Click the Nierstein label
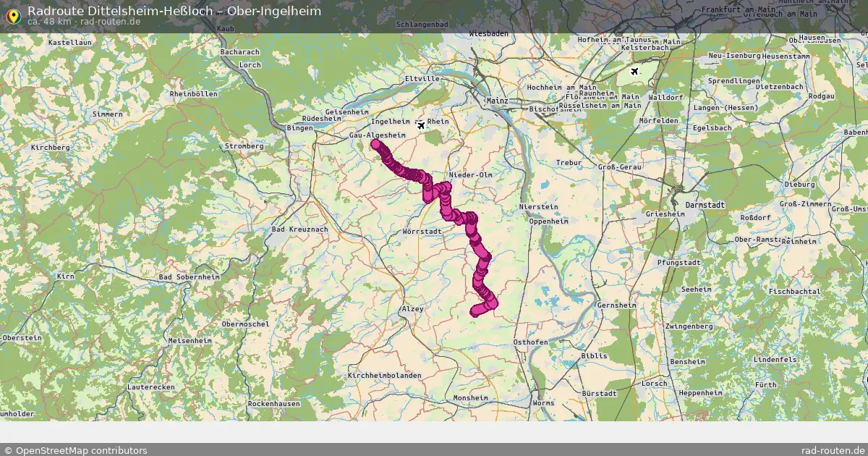Image resolution: width=868 pixels, height=456 pixels. pyautogui.click(x=539, y=207)
